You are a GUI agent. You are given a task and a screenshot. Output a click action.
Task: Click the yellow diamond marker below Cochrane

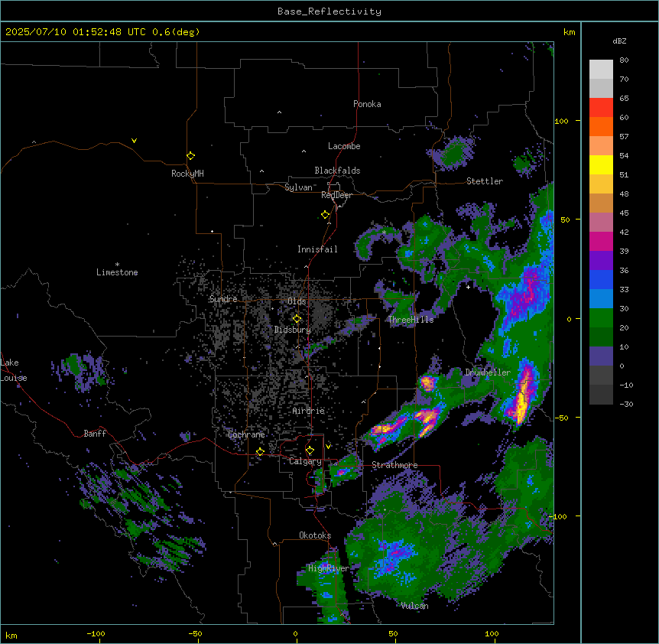tap(260, 451)
